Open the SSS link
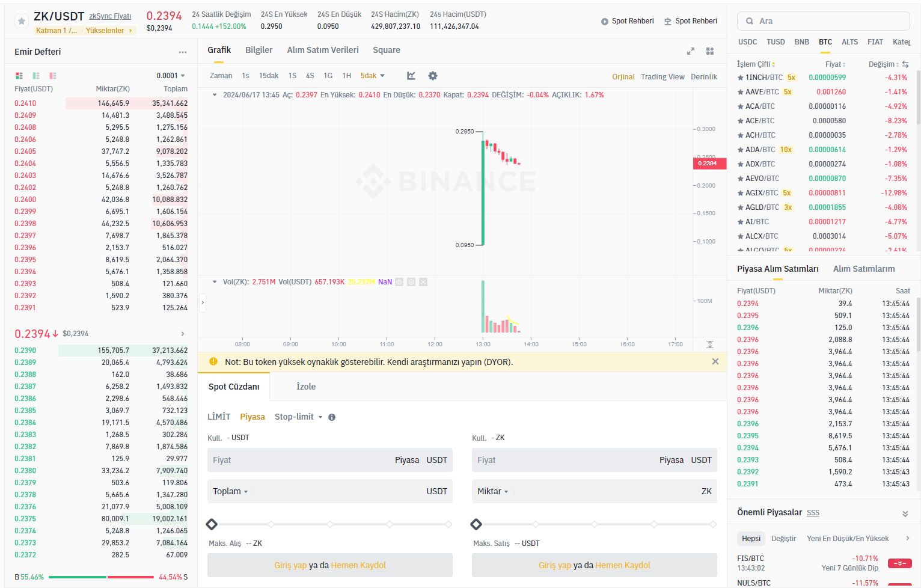 [x=813, y=513]
